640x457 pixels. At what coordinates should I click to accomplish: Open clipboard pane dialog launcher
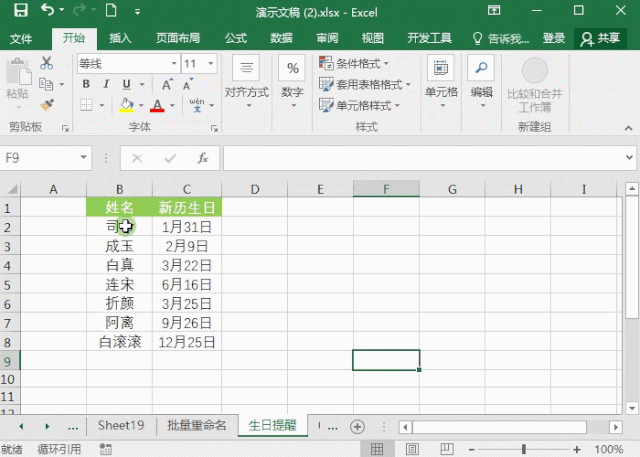[x=65, y=129]
